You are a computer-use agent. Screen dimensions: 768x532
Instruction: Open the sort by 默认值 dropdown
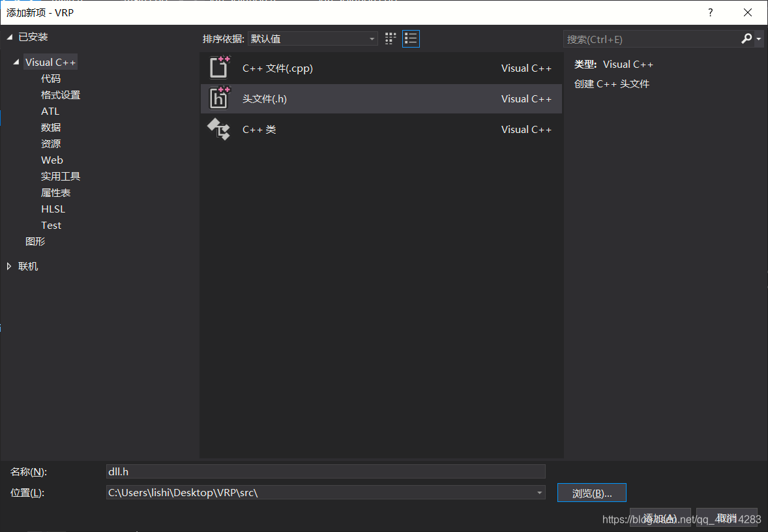click(x=312, y=38)
